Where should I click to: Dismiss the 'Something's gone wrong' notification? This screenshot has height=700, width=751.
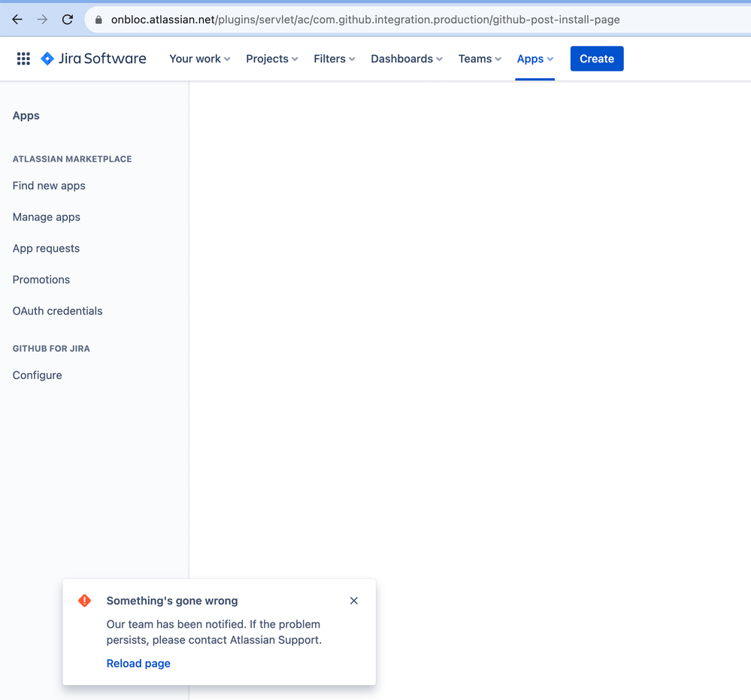tap(354, 600)
